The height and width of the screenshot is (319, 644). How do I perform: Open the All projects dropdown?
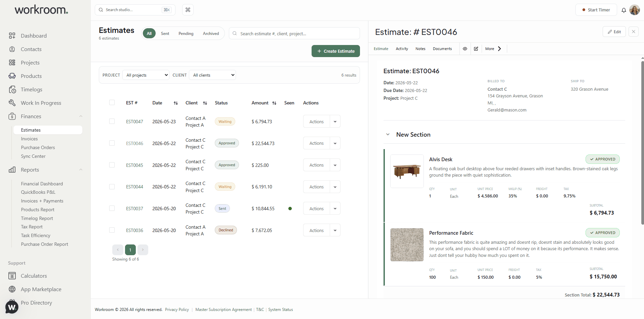click(146, 75)
